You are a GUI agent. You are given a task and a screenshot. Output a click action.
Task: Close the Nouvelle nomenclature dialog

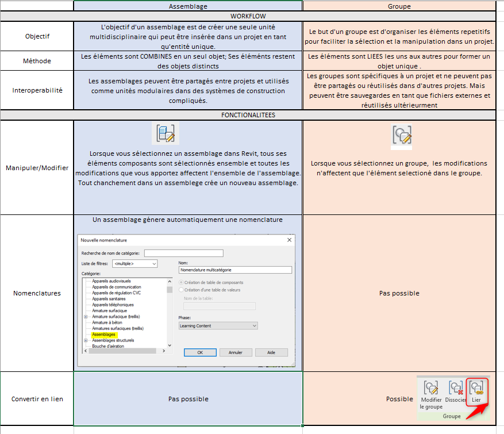point(289,240)
